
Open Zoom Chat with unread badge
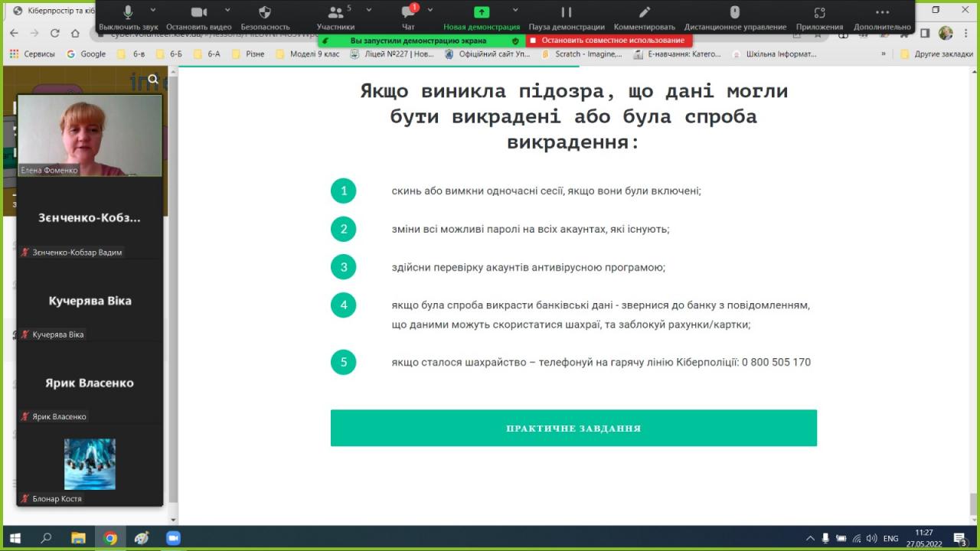click(408, 13)
